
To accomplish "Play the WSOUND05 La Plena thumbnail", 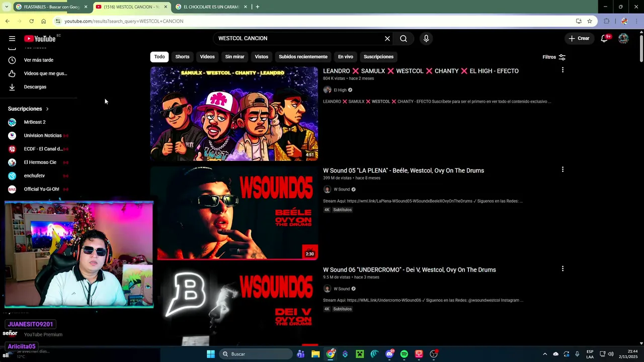I will click(x=234, y=213).
